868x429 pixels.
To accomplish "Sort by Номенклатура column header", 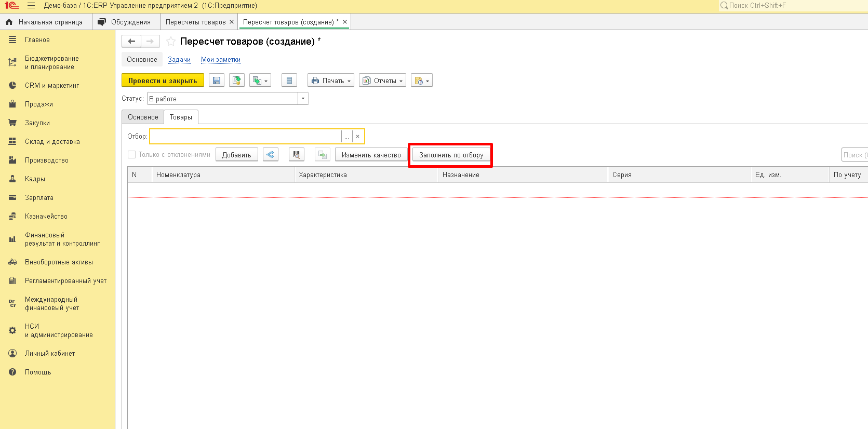I will pos(223,175).
